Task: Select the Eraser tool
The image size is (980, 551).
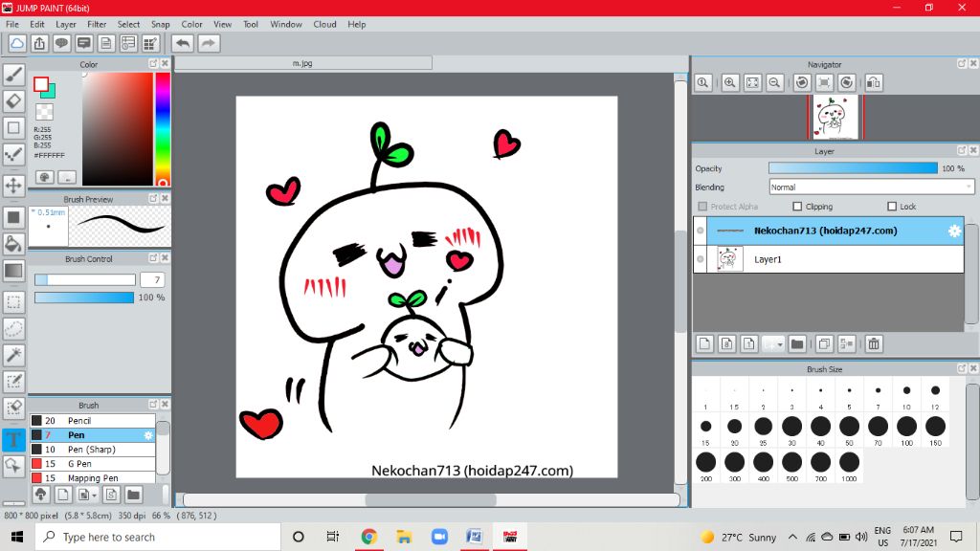Action: coord(13,101)
